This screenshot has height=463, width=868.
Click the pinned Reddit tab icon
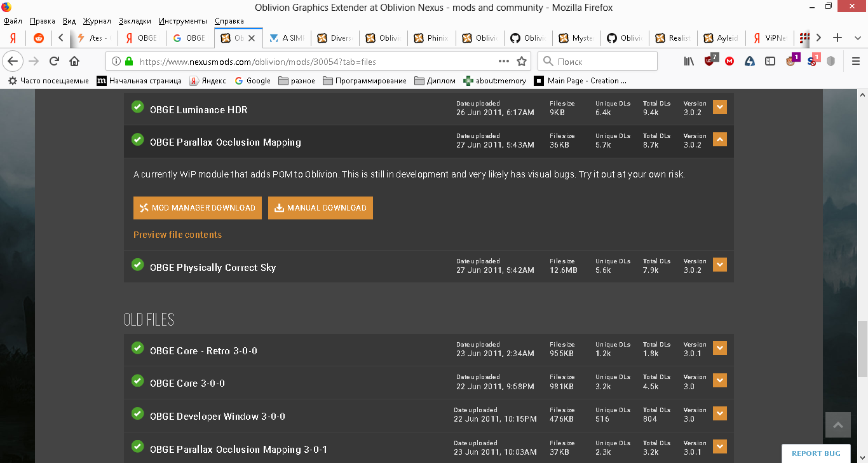[39, 38]
